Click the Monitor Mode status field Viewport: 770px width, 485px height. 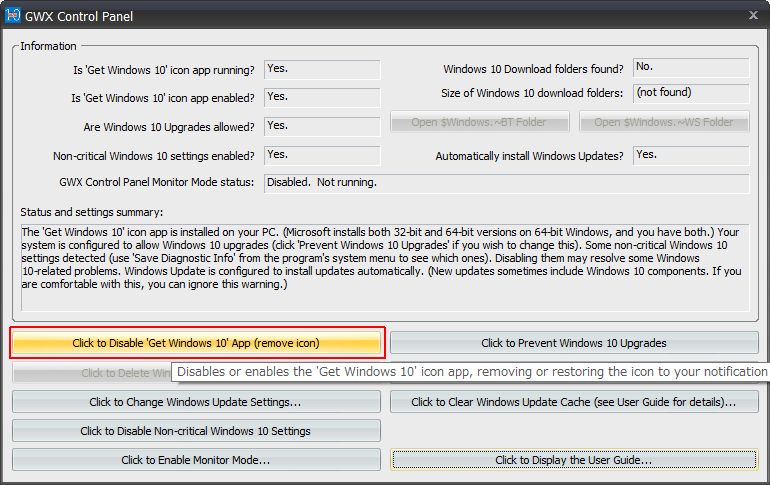tap(505, 183)
